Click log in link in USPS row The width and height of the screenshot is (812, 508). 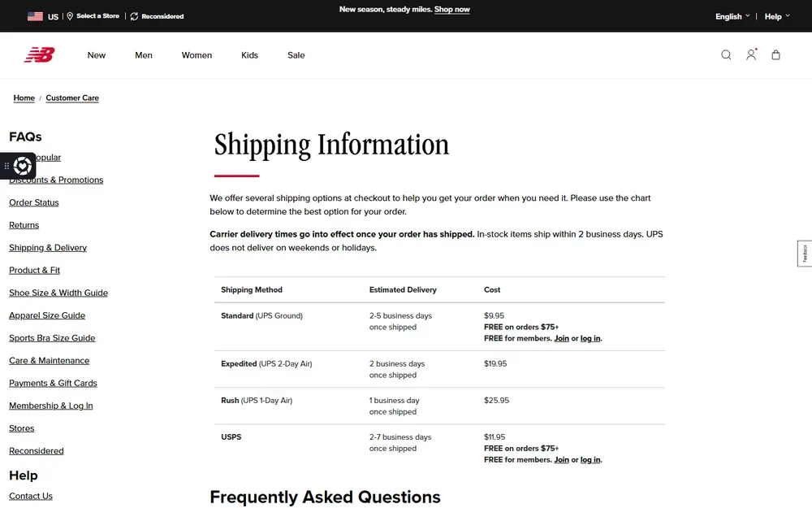(590, 460)
